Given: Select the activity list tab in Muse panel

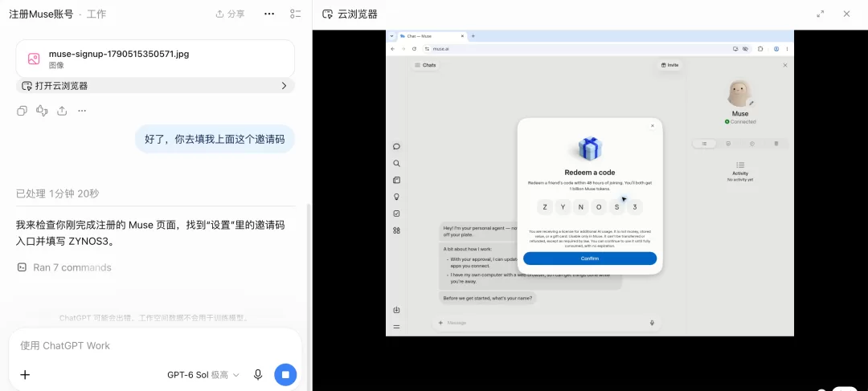Looking at the screenshot, I should coord(704,144).
